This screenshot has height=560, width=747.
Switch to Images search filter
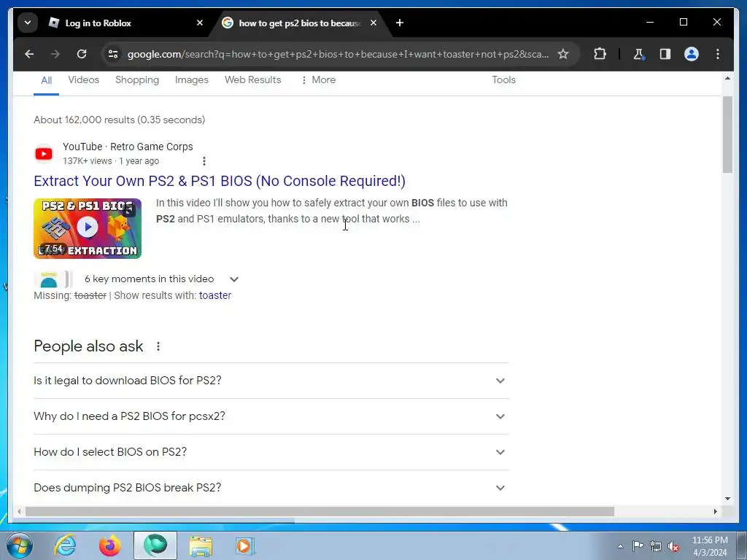192,80
